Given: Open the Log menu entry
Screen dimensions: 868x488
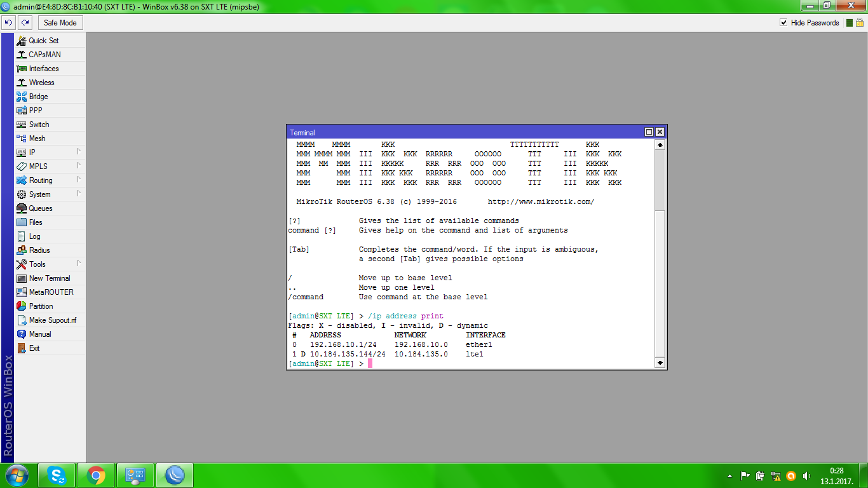Looking at the screenshot, I should [x=34, y=236].
